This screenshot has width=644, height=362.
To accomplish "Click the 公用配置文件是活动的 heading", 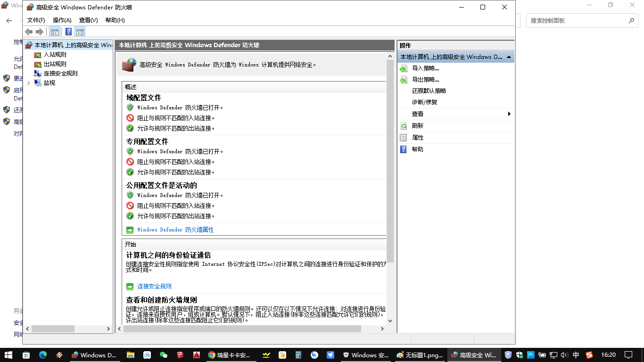I will pyautogui.click(x=162, y=186).
